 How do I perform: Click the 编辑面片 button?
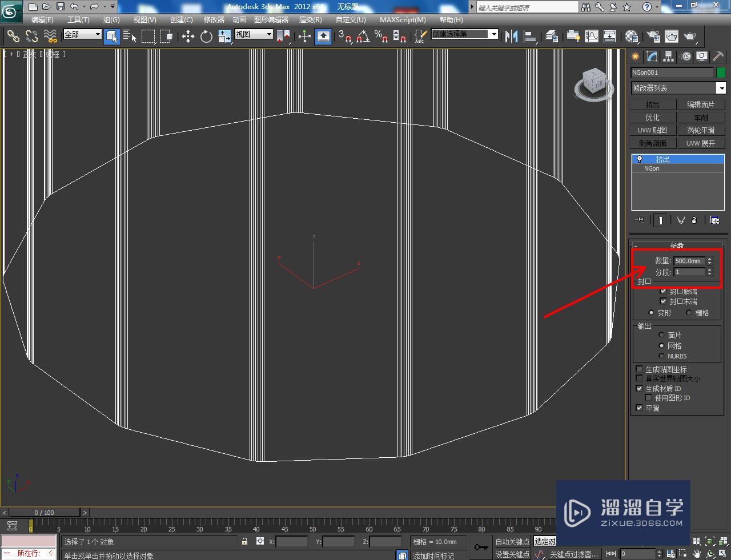click(x=701, y=104)
